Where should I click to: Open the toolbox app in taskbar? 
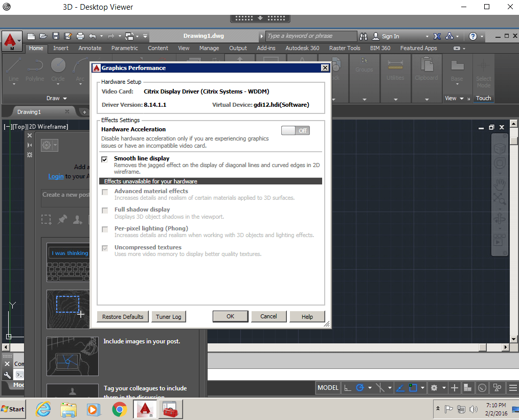pyautogui.click(x=170, y=409)
